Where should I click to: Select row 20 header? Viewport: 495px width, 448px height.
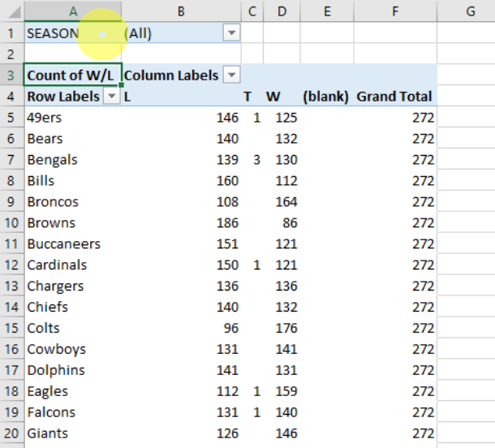(x=12, y=433)
